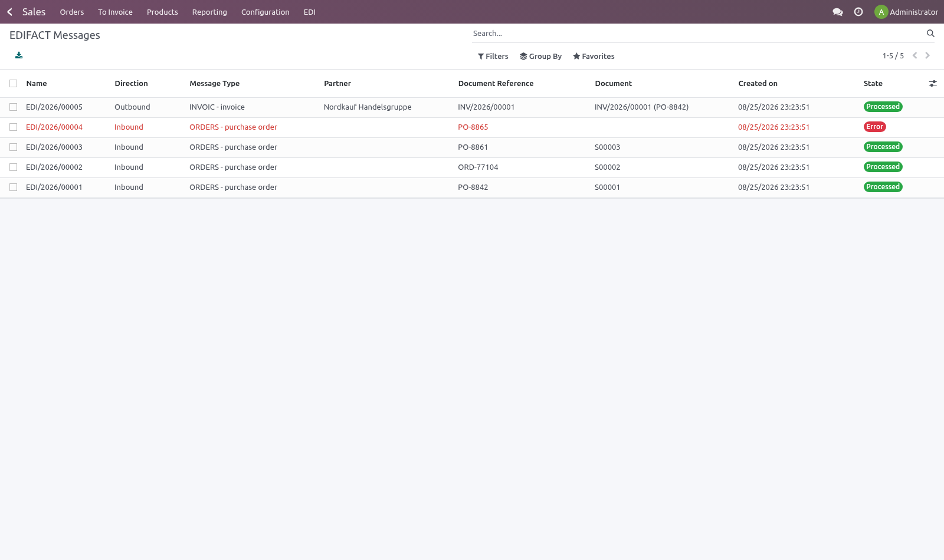Open record EDI/2026/00004
The image size is (944, 560).
pyautogui.click(x=54, y=127)
